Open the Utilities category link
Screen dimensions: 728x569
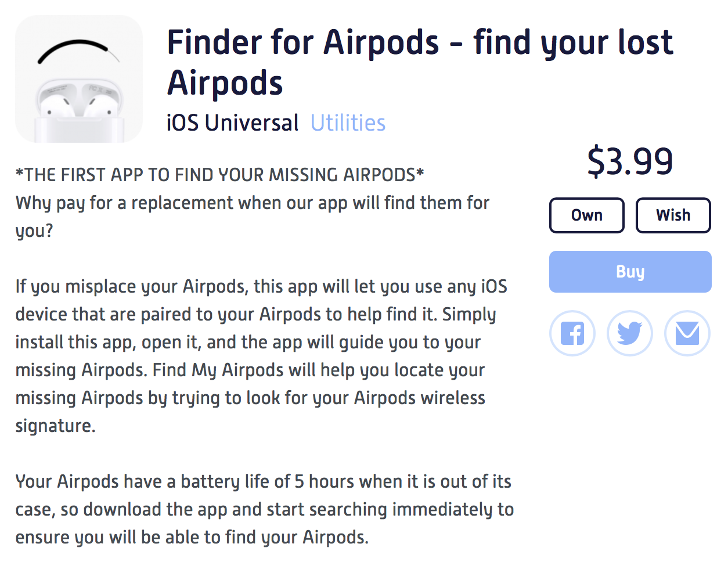(348, 123)
